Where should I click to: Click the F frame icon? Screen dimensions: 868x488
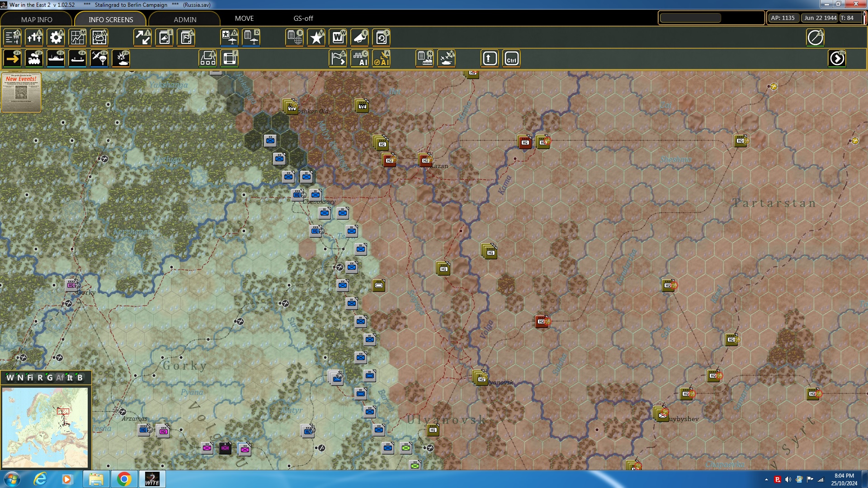click(230, 58)
